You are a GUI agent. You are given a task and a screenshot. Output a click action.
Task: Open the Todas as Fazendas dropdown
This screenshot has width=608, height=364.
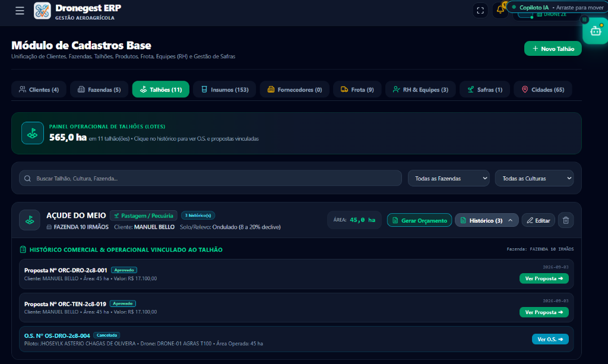tap(449, 178)
